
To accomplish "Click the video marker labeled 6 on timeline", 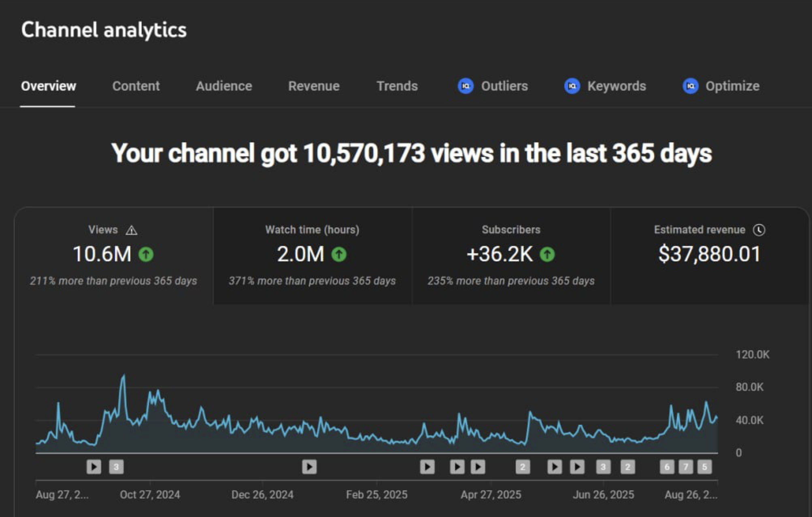I will point(667,467).
